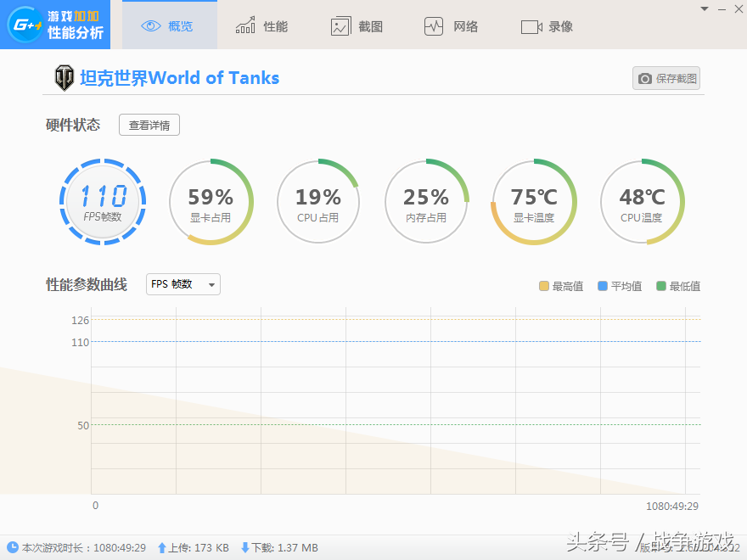Click the 内存占用 25% gauge
This screenshot has width=747, height=560.
426,202
